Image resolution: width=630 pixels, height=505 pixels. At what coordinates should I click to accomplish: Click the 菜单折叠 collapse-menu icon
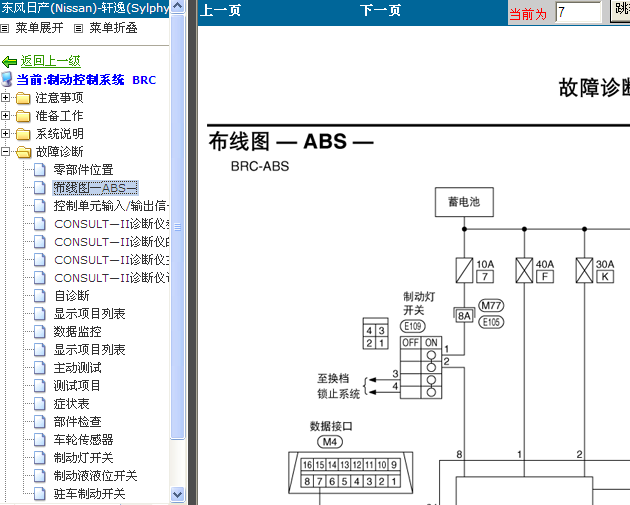(x=78, y=29)
